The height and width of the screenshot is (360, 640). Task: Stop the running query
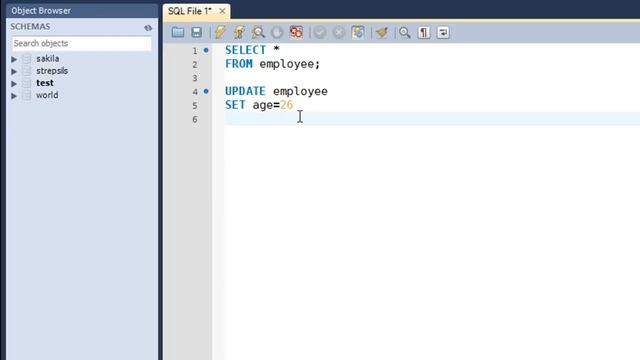pyautogui.click(x=277, y=32)
